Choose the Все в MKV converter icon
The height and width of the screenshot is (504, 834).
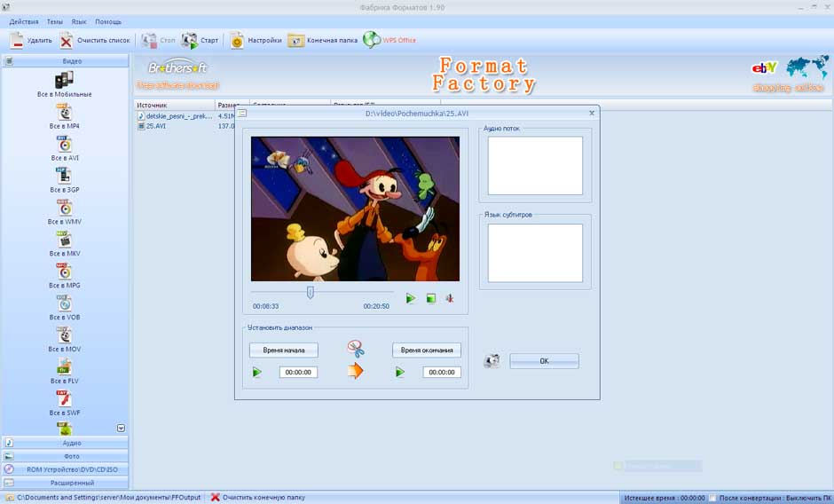64,240
